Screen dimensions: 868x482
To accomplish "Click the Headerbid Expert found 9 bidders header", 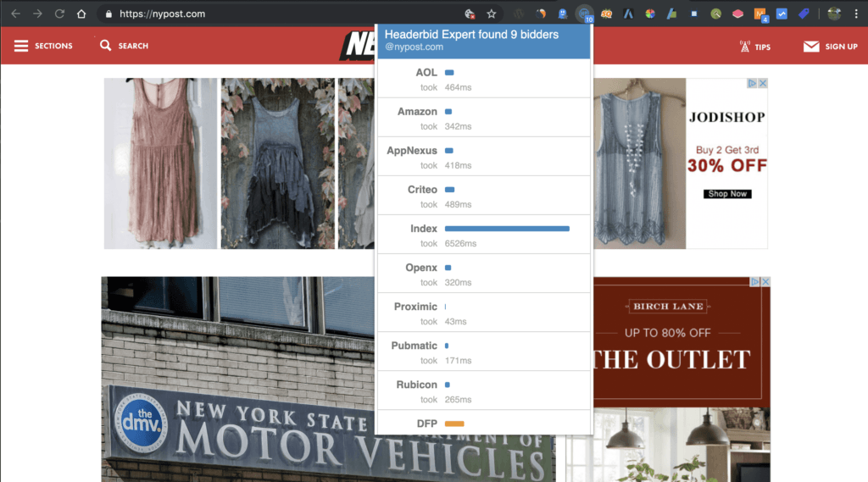I will [x=471, y=35].
